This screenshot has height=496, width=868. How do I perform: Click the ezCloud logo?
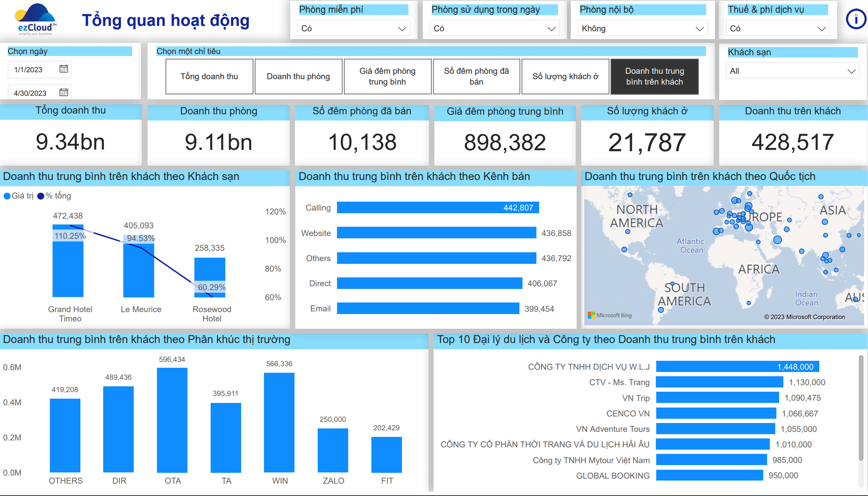(36, 19)
